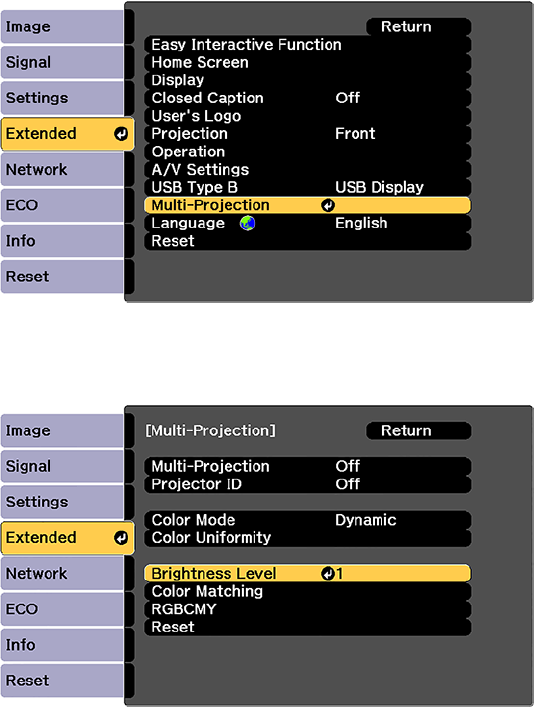The height and width of the screenshot is (707, 534).
Task: Open Home Screen menu item
Action: 308,63
